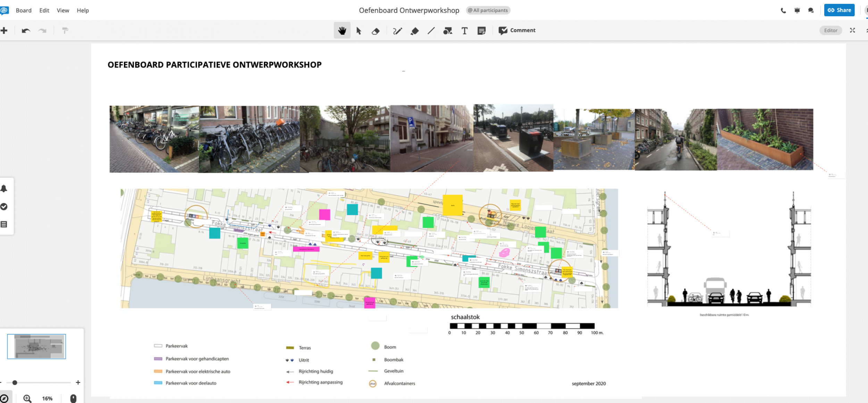Select the Text tool

click(464, 31)
